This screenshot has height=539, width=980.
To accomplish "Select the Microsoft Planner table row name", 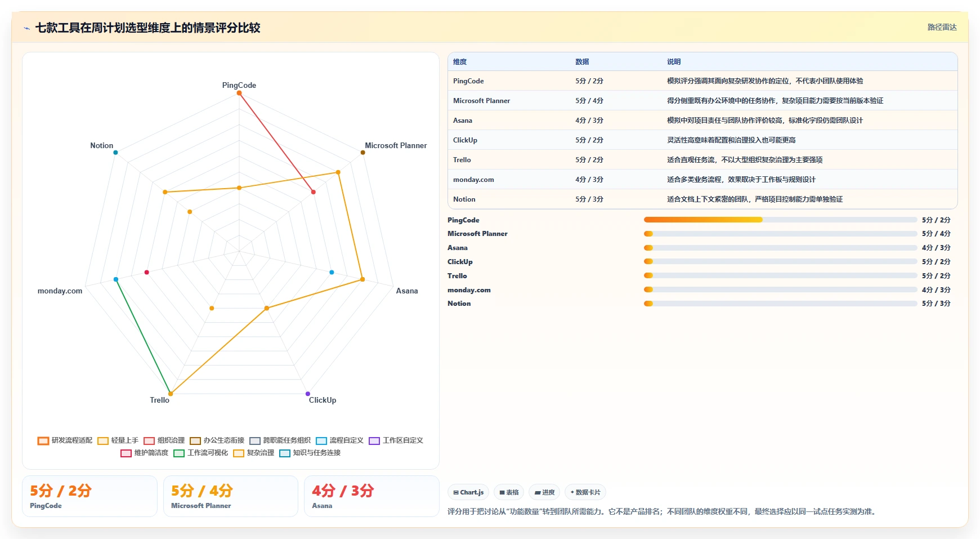I will [481, 101].
